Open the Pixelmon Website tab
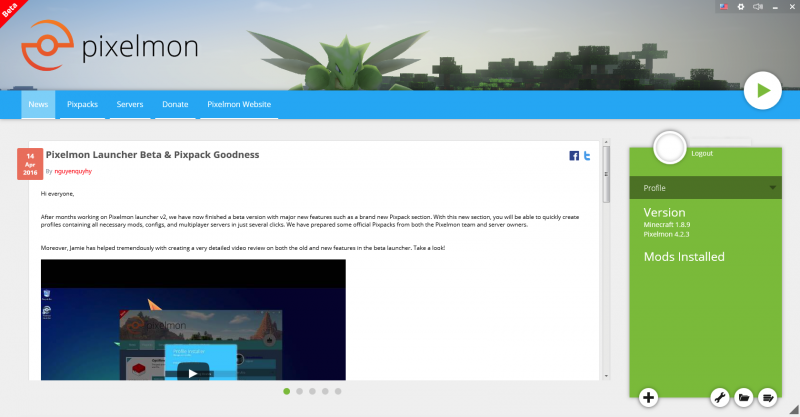 (x=239, y=105)
